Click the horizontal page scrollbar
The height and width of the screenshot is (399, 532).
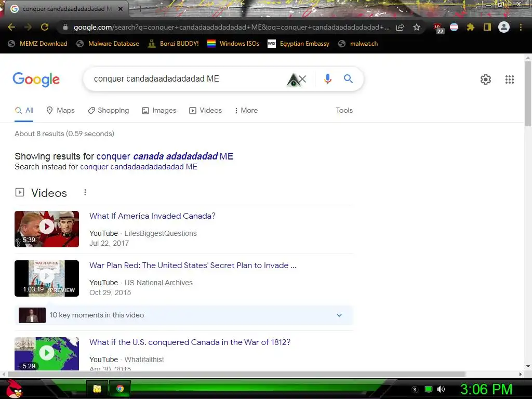pyautogui.click(x=236, y=374)
